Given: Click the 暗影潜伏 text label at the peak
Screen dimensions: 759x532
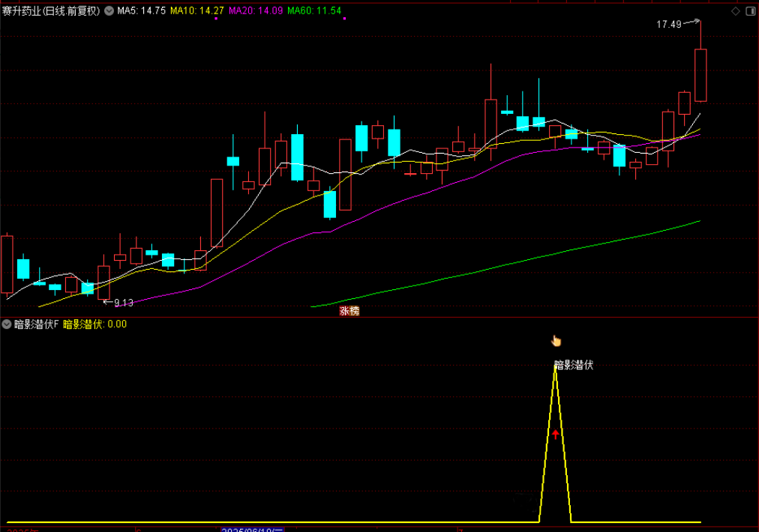Looking at the screenshot, I should pyautogui.click(x=574, y=365).
